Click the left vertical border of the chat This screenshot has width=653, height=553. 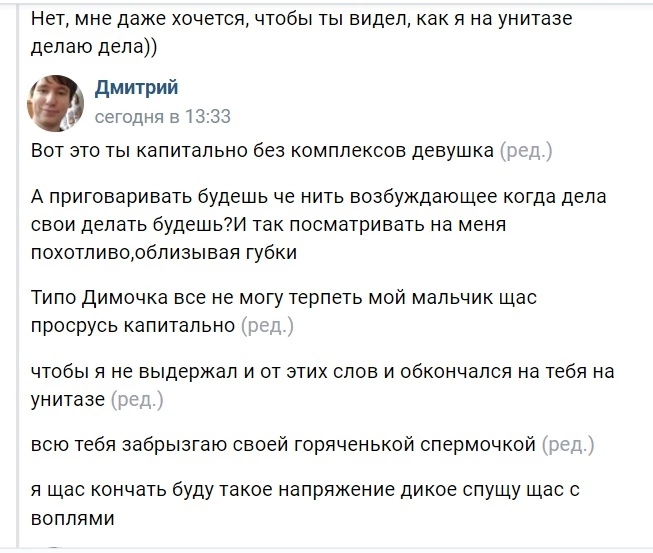pyautogui.click(x=17, y=276)
